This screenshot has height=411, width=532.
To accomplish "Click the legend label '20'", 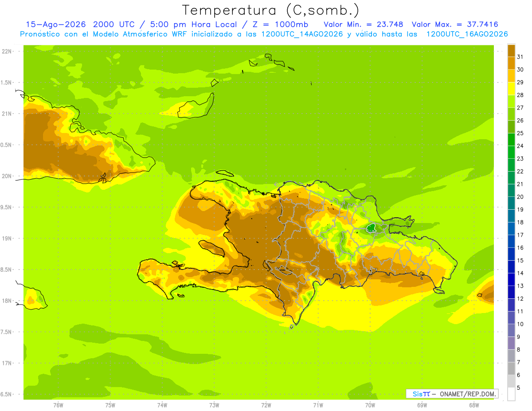I will click(520, 197).
